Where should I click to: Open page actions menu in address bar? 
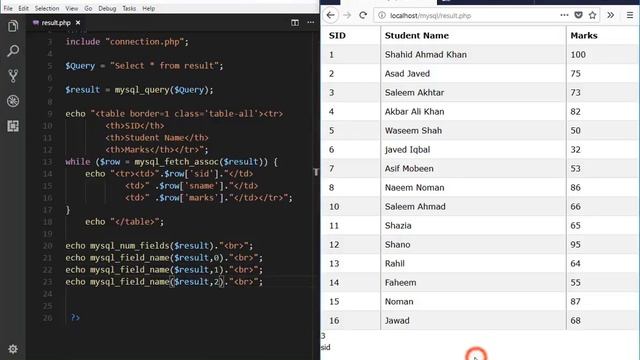coord(564,15)
